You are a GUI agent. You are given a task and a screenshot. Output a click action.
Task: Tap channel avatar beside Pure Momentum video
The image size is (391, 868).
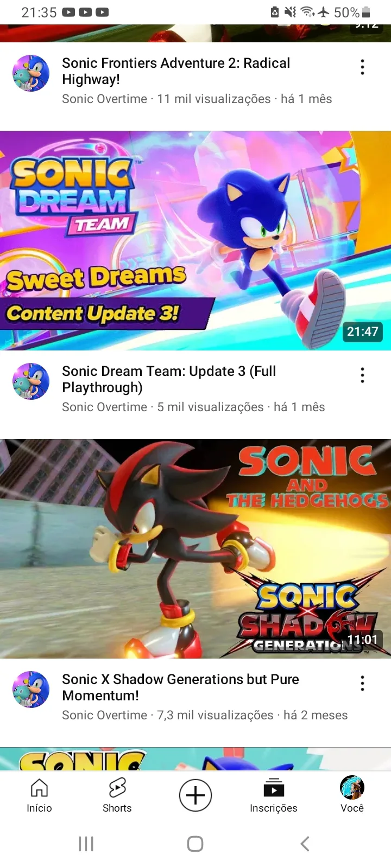(x=31, y=690)
